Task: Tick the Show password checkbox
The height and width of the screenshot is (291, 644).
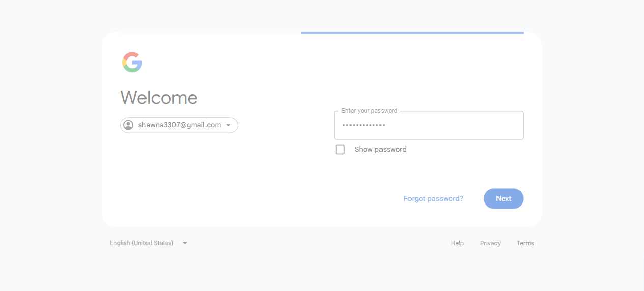Action: 340,150
